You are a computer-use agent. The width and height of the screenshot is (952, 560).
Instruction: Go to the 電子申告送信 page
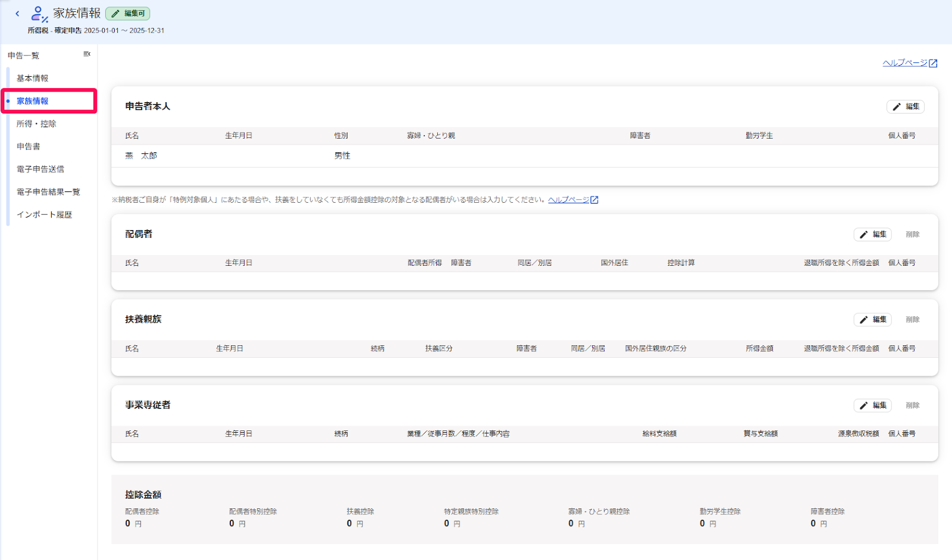pos(40,169)
